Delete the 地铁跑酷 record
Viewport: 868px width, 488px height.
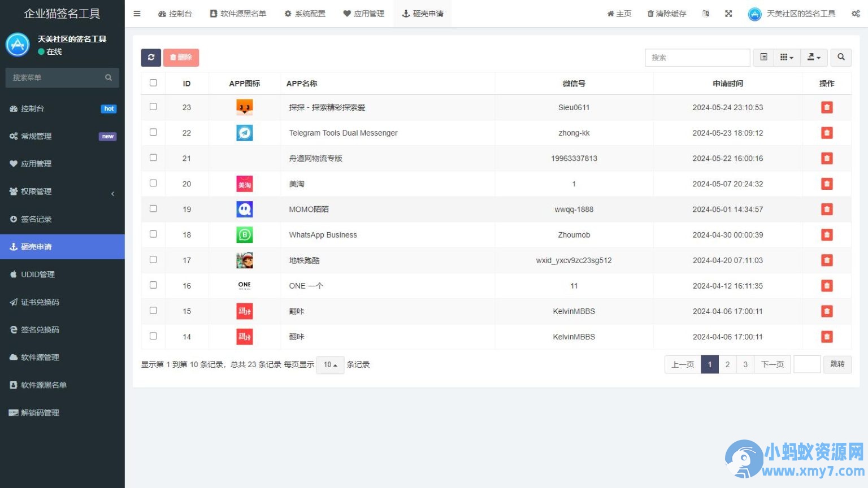(827, 260)
